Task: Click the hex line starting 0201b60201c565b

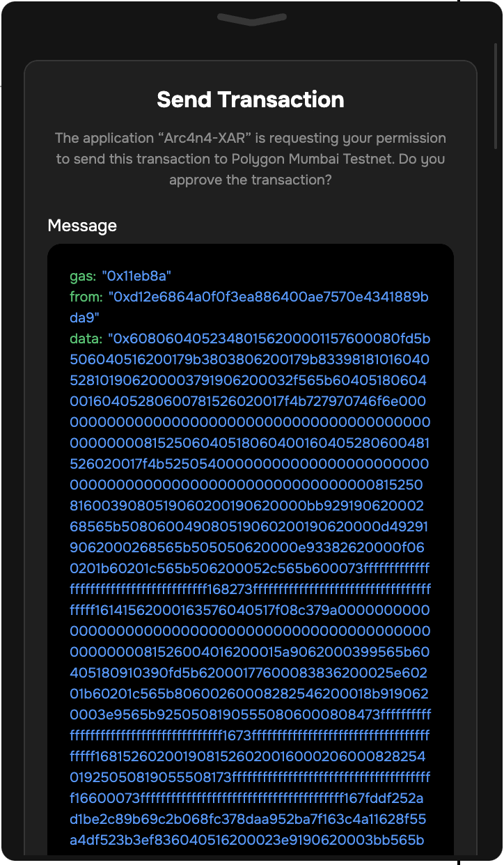Action: pyautogui.click(x=250, y=569)
